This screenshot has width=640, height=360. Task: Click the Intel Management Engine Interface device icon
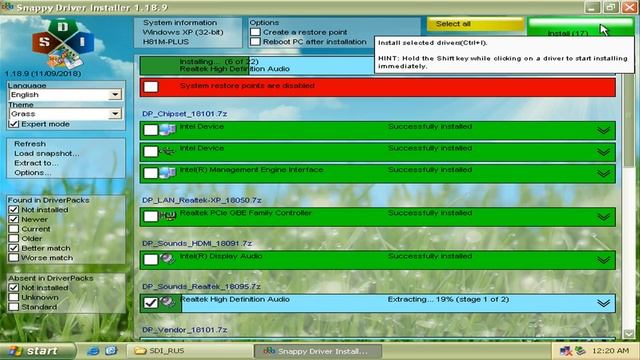coord(168,173)
